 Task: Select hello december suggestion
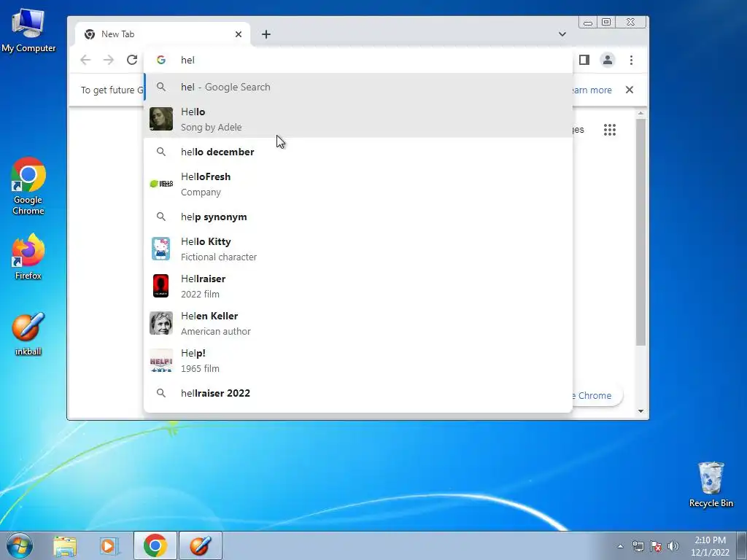point(358,152)
